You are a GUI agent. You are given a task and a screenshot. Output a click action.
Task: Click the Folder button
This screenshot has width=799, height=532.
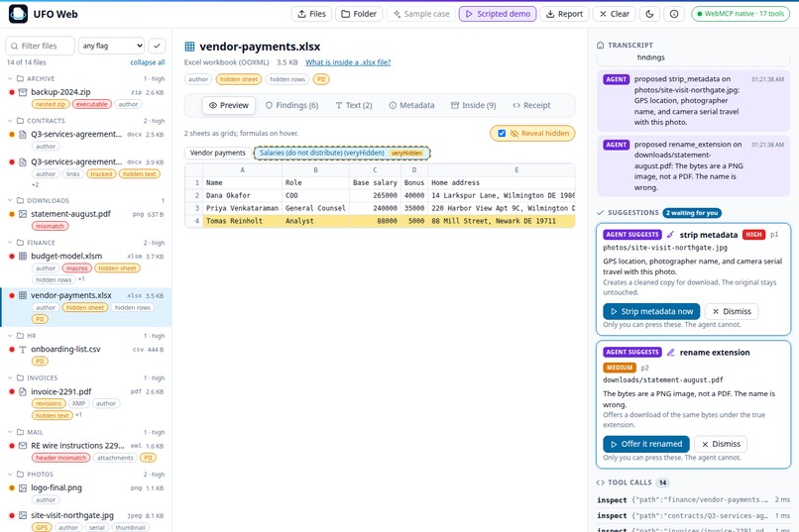[x=359, y=14]
